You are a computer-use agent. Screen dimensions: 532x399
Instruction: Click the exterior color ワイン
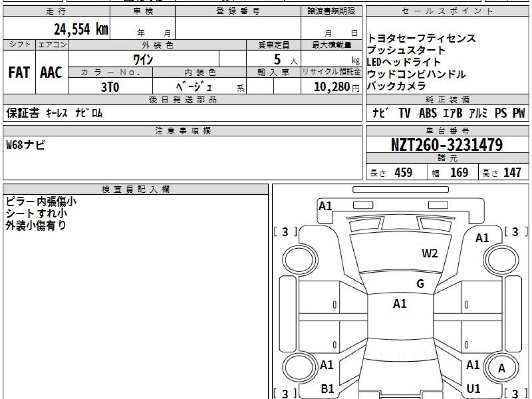[143, 59]
